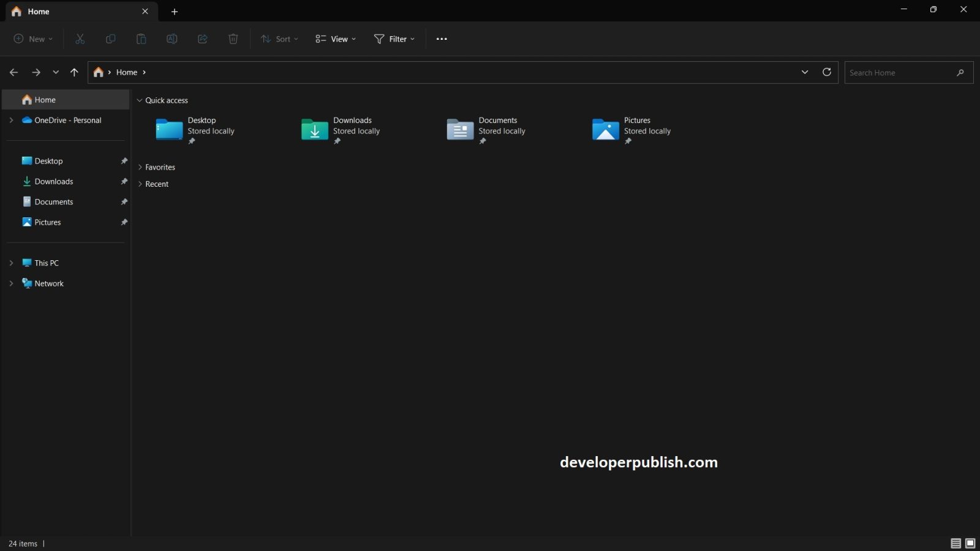980x551 pixels.
Task: Click the New button to create an item
Action: (x=32, y=39)
